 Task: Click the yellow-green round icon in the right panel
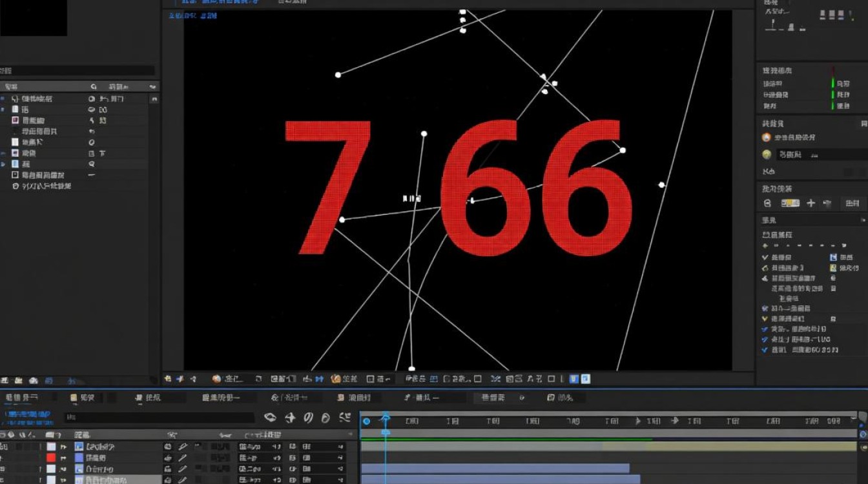(x=767, y=154)
